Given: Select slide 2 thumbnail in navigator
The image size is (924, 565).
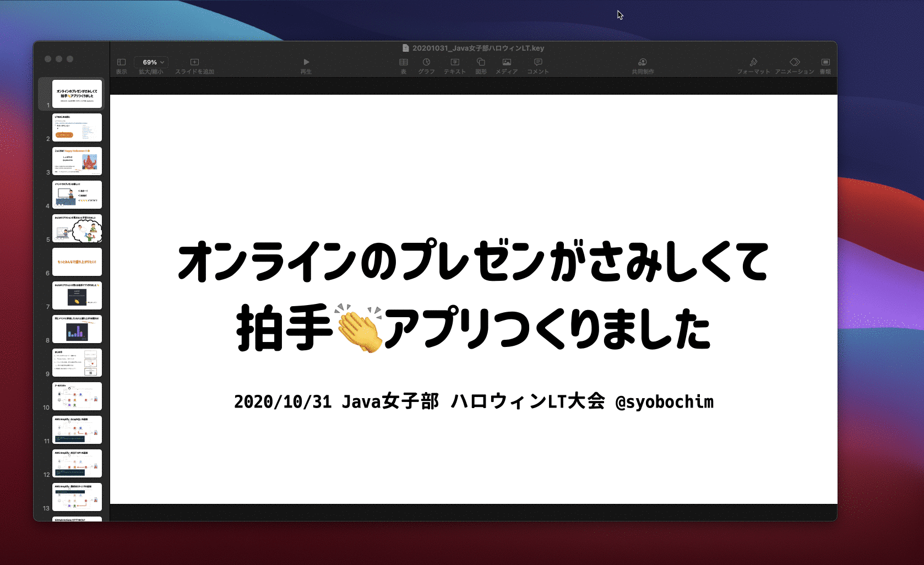Looking at the screenshot, I should pyautogui.click(x=77, y=127).
